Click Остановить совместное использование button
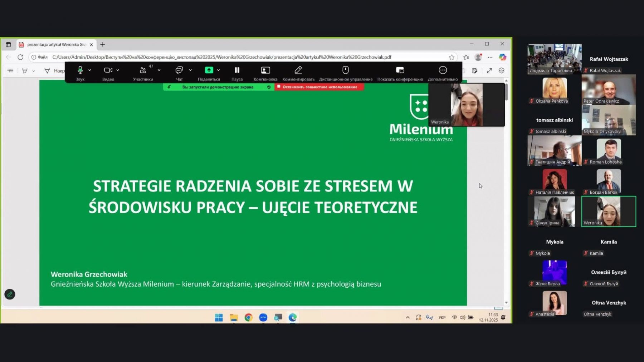This screenshot has width=644, height=362. click(319, 87)
